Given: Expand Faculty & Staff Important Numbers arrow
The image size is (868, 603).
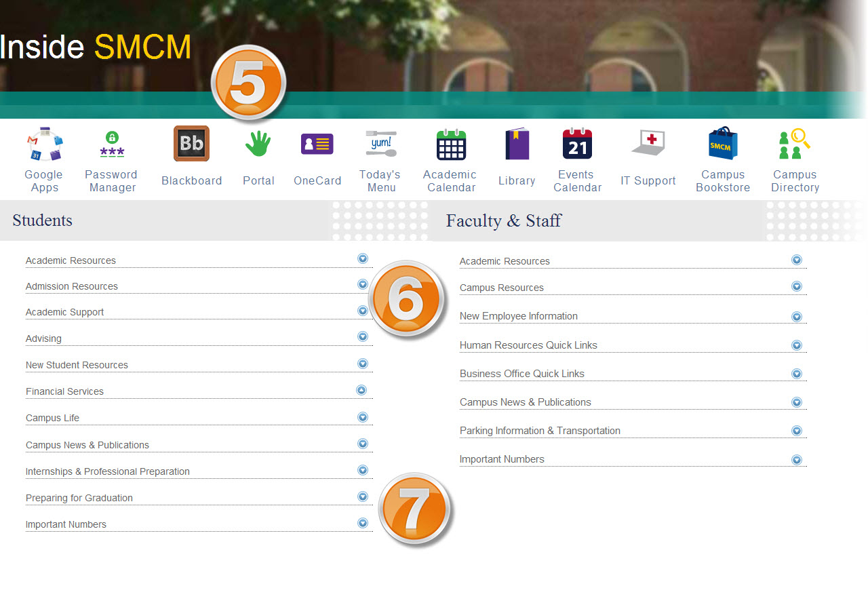Looking at the screenshot, I should point(797,460).
